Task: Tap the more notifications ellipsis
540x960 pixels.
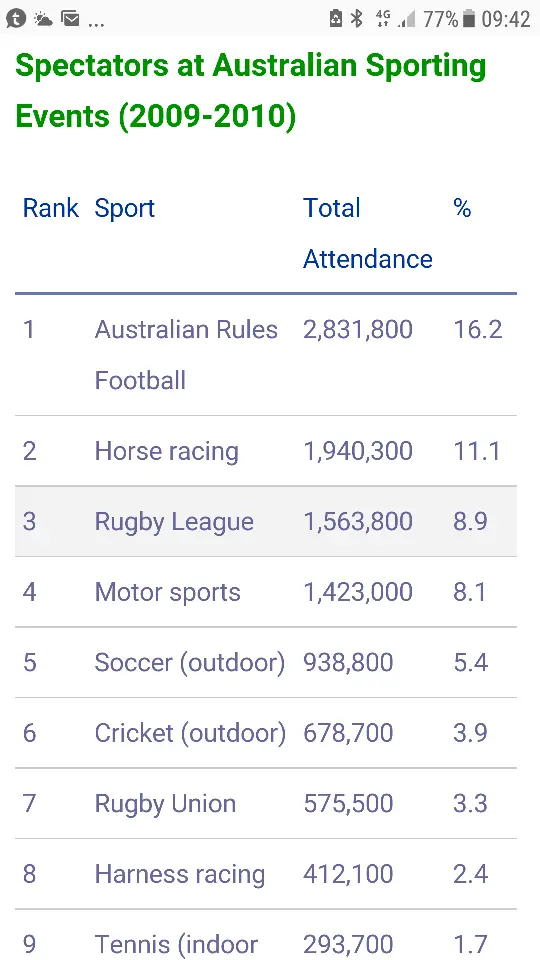Action: (x=97, y=24)
